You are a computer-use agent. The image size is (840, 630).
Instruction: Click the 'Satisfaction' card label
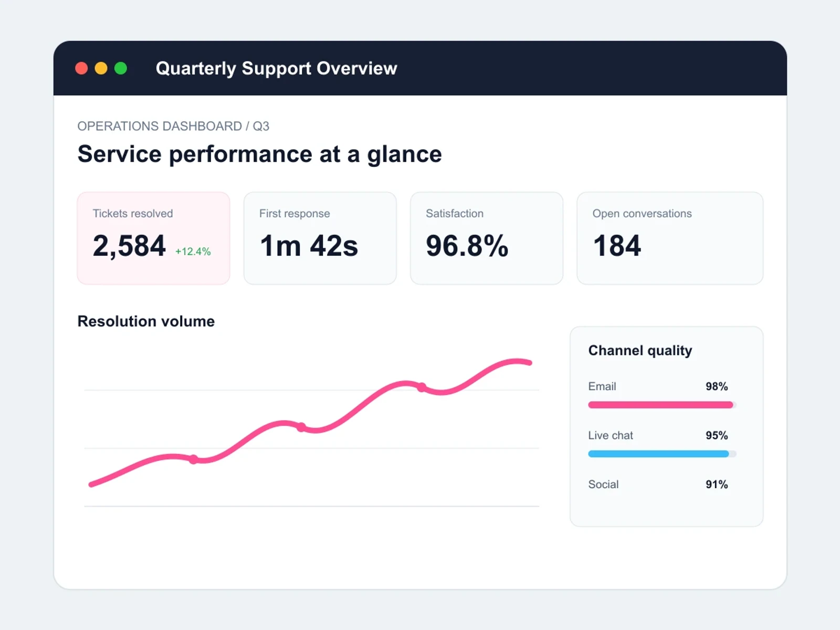(x=455, y=214)
